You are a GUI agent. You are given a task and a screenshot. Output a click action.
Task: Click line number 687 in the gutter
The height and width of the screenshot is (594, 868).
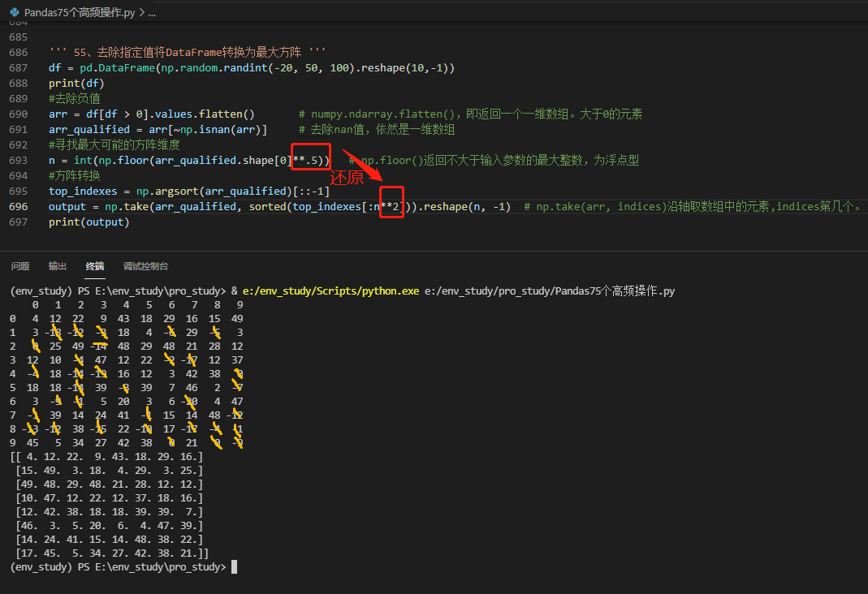[18, 68]
